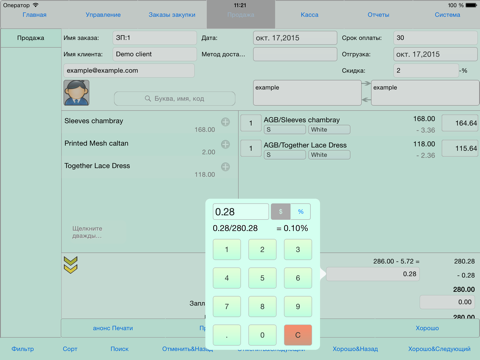Tap Хорошо&Назад in bottom toolbar
Screen dimensions: 480x360
click(x=355, y=349)
